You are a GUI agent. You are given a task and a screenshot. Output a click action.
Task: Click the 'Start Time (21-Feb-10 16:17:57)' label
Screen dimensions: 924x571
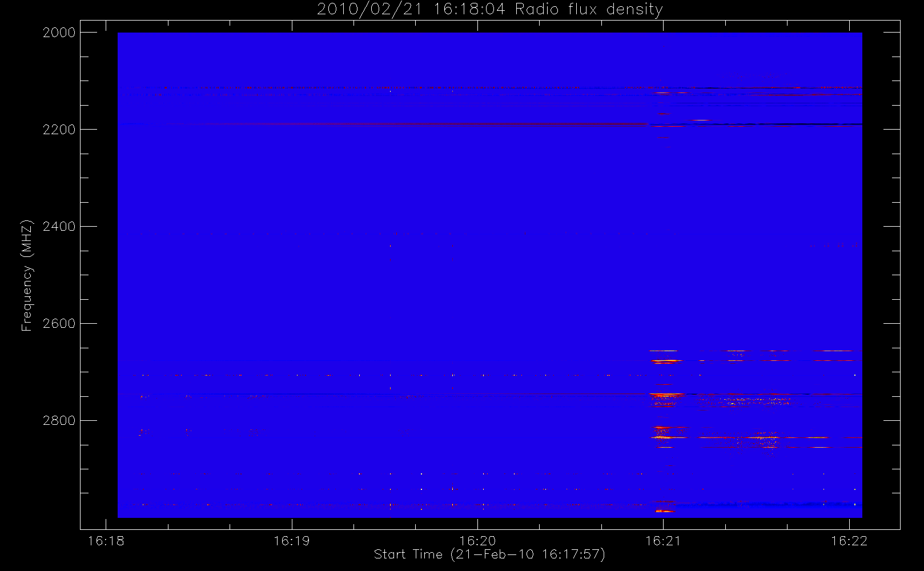(x=489, y=554)
